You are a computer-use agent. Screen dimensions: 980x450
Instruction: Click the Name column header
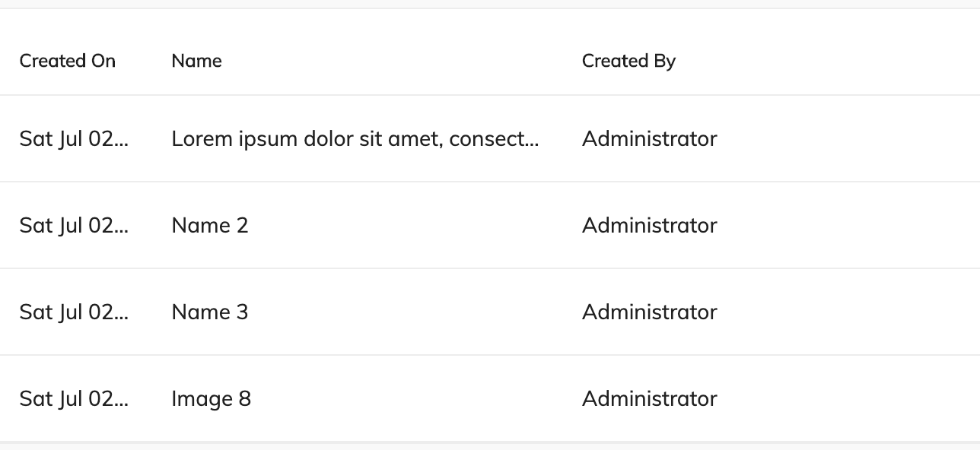(196, 61)
